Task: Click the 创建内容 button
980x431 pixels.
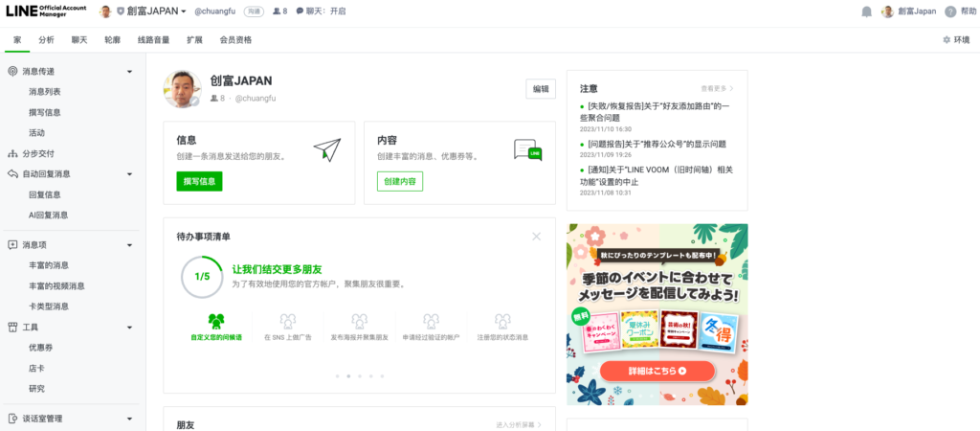Action: (400, 181)
